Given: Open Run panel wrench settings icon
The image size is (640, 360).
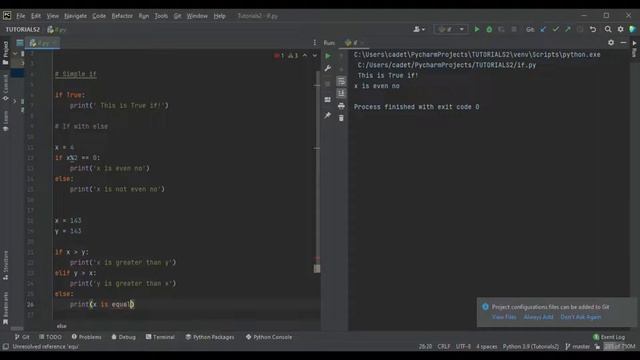Looking at the screenshot, I should pos(328,69).
